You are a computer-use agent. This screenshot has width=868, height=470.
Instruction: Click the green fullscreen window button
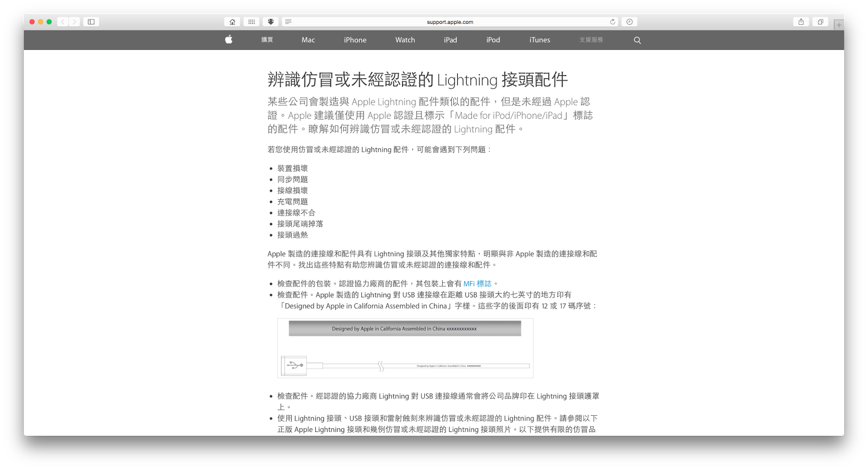(49, 22)
